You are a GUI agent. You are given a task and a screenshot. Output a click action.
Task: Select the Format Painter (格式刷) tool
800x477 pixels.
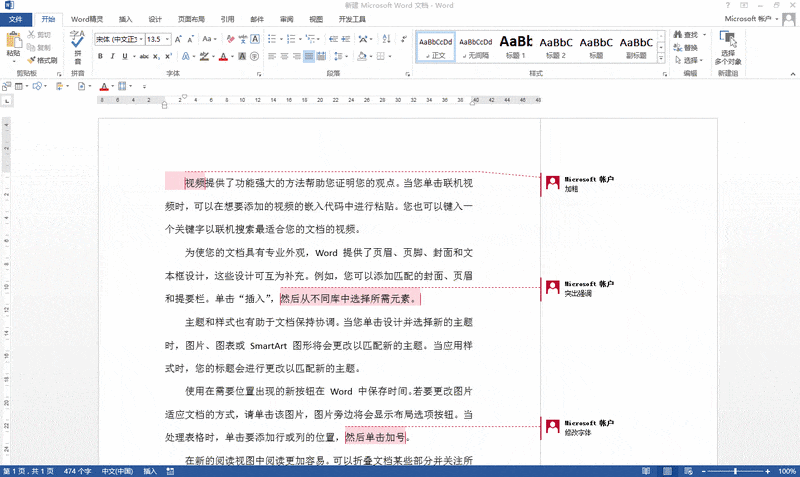[x=41, y=60]
